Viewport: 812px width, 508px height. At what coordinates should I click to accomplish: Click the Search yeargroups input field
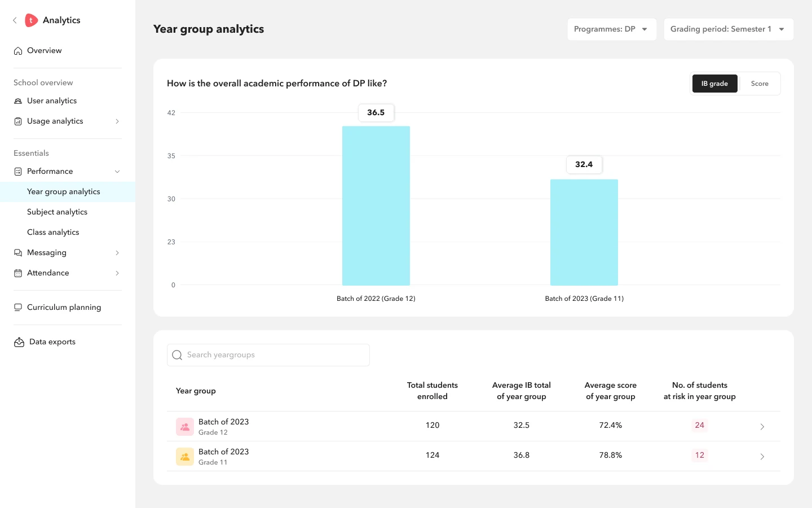point(268,355)
